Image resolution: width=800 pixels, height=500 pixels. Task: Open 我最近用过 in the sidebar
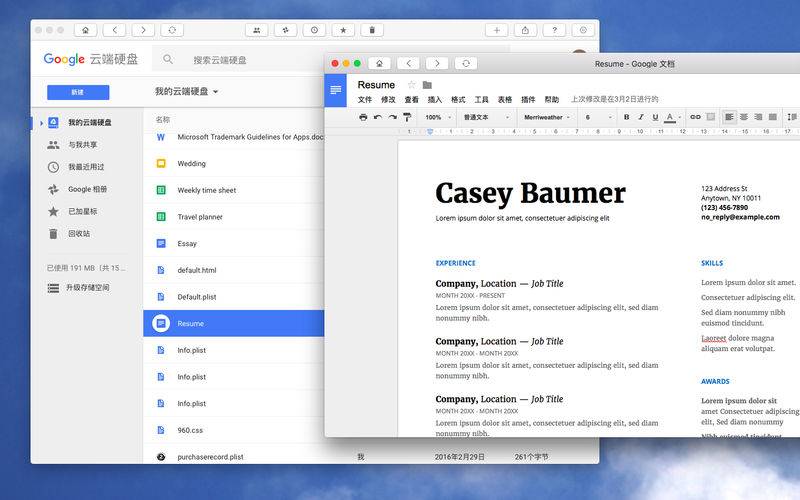[86, 167]
